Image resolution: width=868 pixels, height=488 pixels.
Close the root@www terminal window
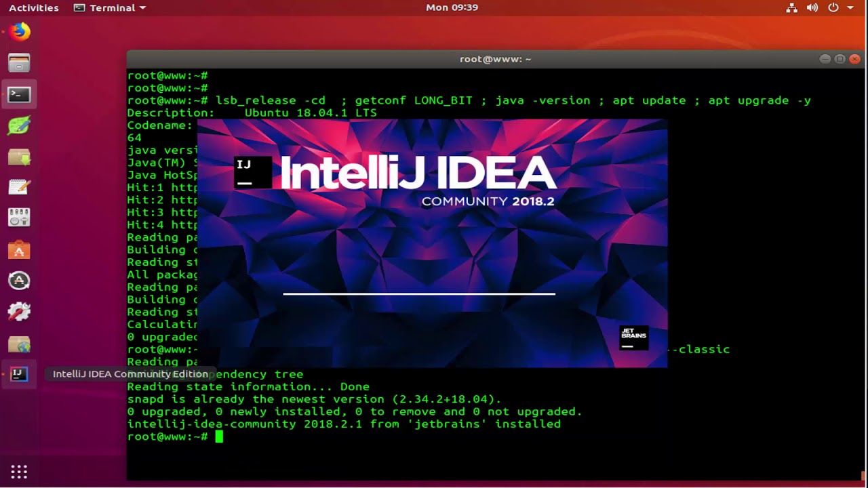pos(854,59)
